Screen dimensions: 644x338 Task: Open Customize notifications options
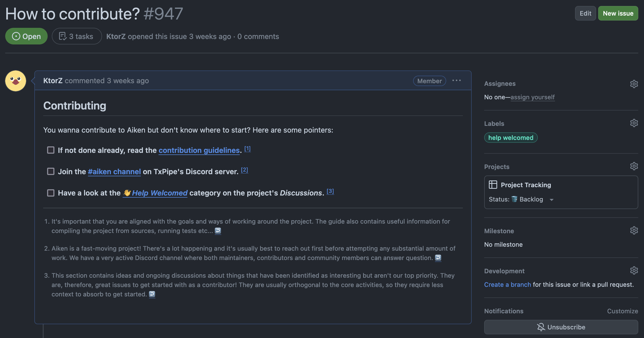pyautogui.click(x=622, y=311)
